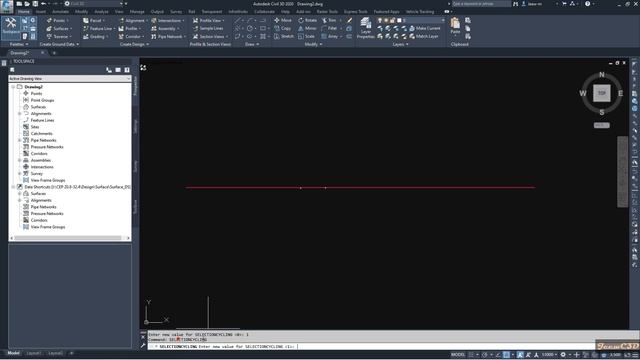Select the Copy tool in Modify panel
This screenshot has height=360, width=640.
[x=282, y=29]
